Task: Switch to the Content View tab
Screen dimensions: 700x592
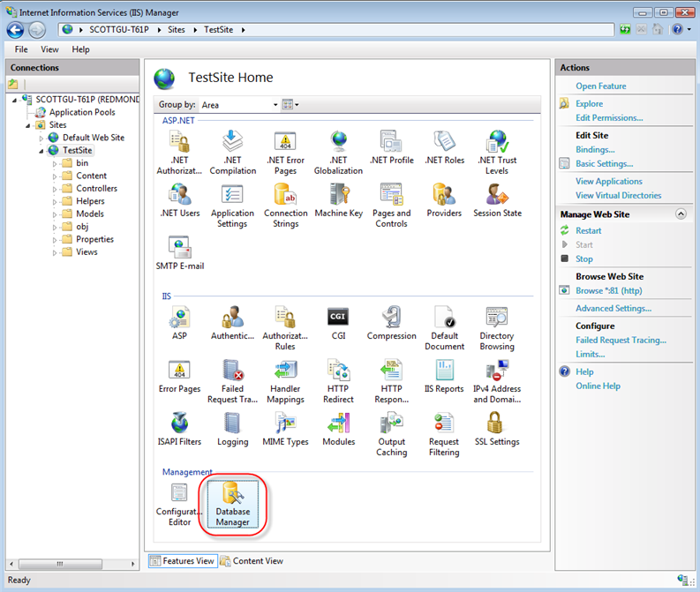Action: coord(252,561)
